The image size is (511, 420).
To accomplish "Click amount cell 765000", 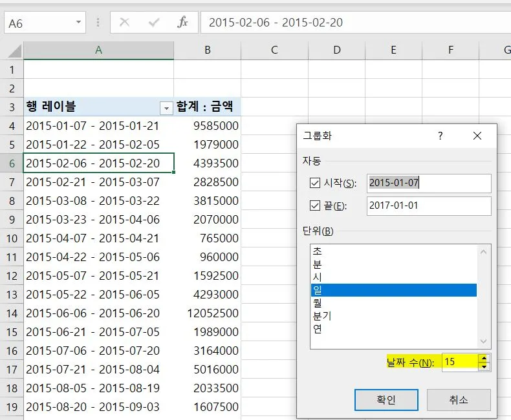I will click(x=208, y=238).
